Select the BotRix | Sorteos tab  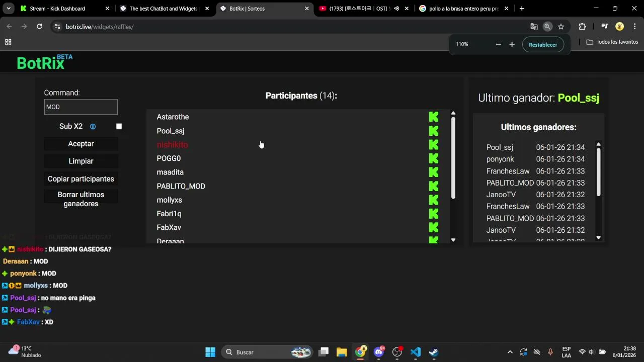click(x=265, y=9)
